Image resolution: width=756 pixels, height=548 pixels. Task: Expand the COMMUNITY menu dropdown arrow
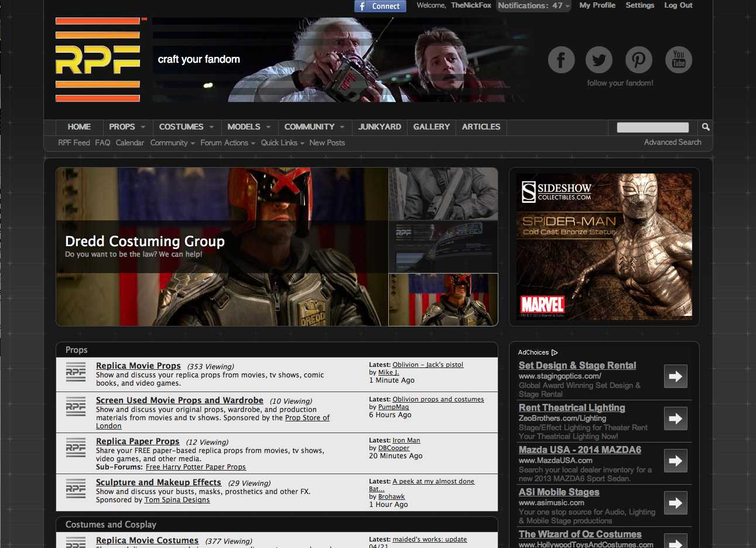343,127
